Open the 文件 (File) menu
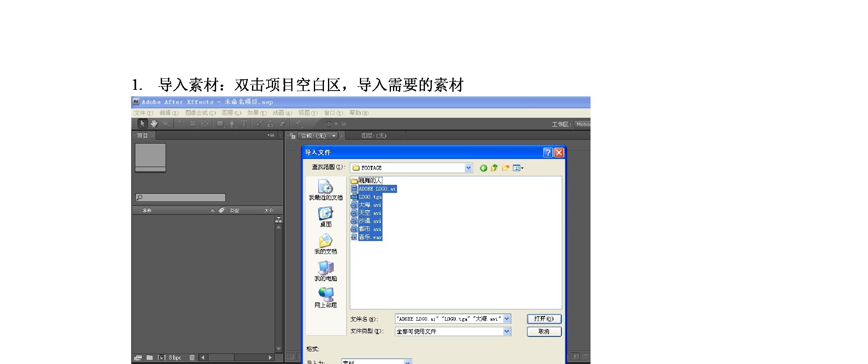The width and height of the screenshot is (868, 364). coord(143,113)
